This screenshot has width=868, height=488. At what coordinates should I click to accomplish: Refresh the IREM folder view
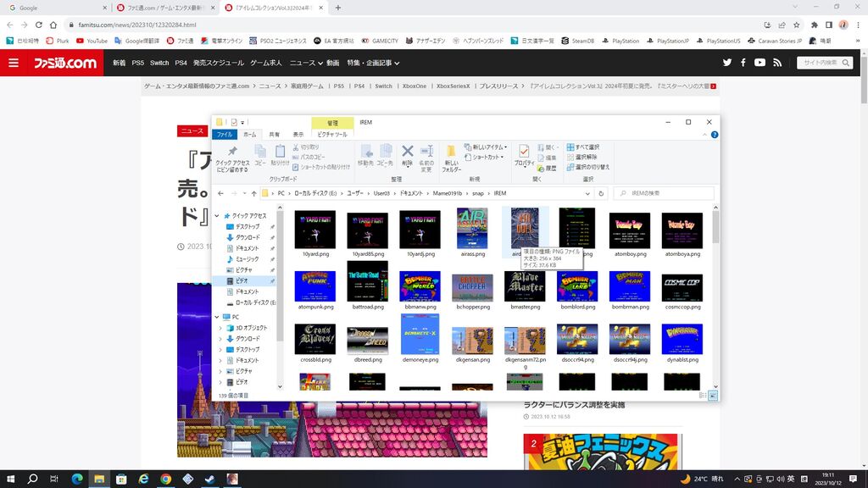[601, 194]
